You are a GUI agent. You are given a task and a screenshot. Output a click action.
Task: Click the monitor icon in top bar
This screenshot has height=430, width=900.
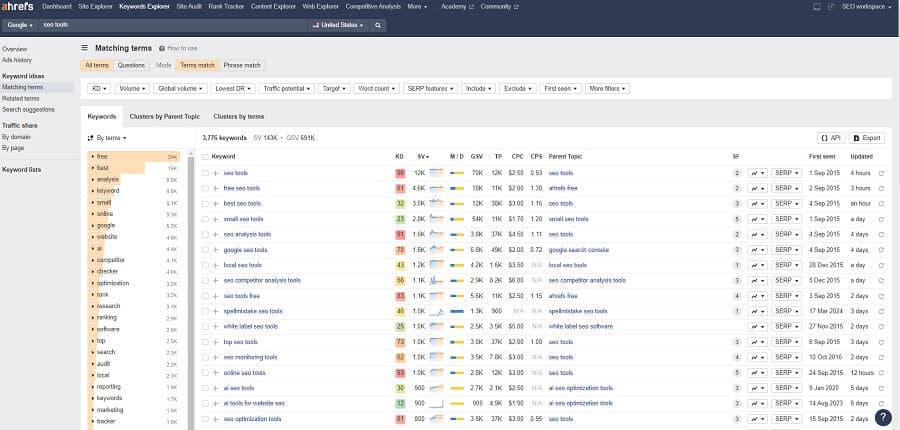pos(817,7)
